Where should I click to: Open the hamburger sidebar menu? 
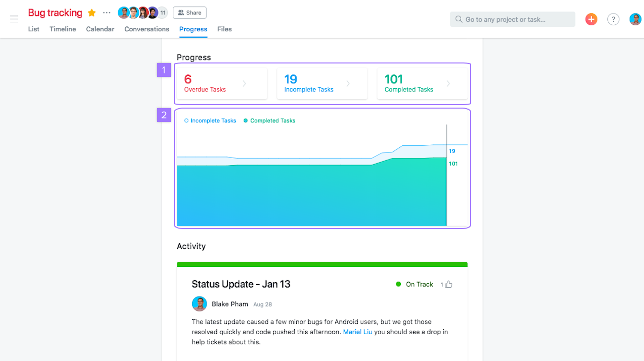(14, 19)
